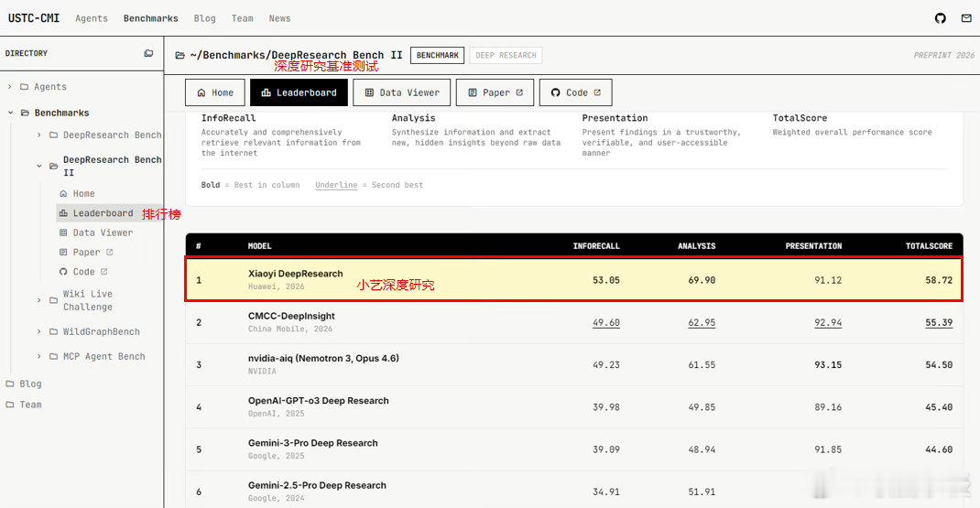Open the mail envelope icon

click(966, 18)
